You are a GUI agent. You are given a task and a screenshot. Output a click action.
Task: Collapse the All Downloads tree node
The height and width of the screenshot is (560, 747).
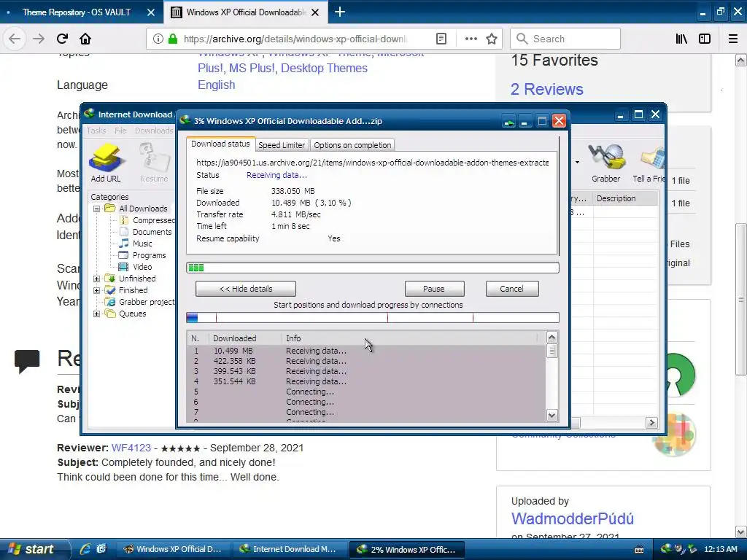pyautogui.click(x=97, y=209)
